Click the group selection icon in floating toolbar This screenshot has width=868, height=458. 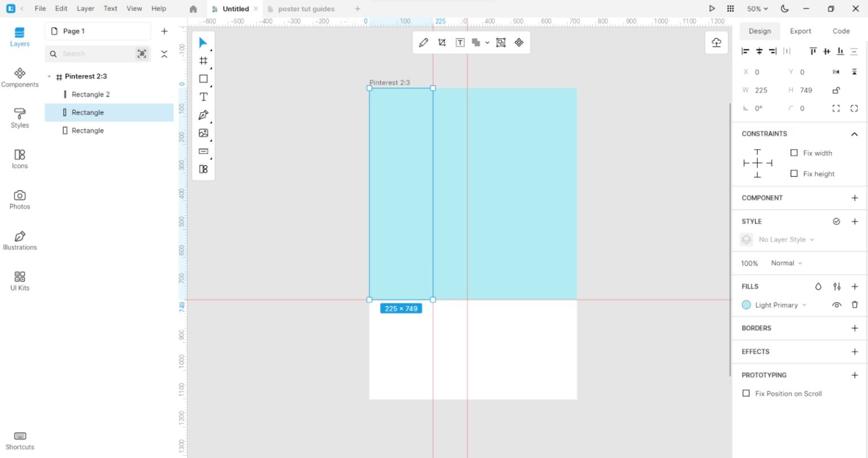[x=501, y=42]
